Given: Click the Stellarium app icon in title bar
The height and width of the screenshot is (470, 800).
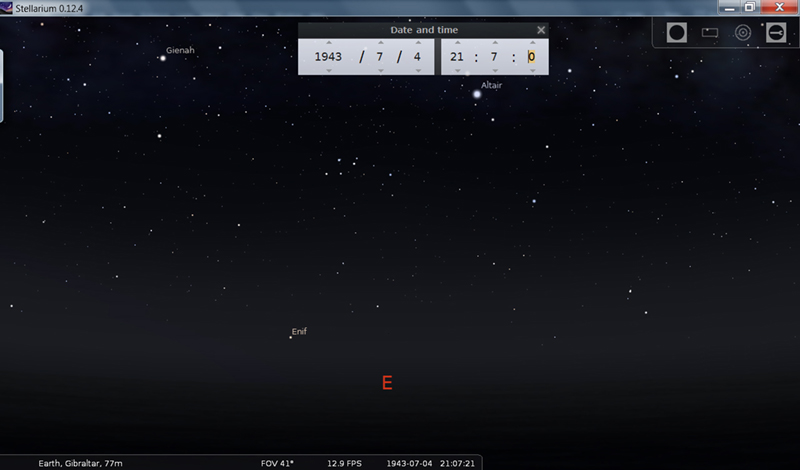Looking at the screenshot, I should [x=7, y=8].
